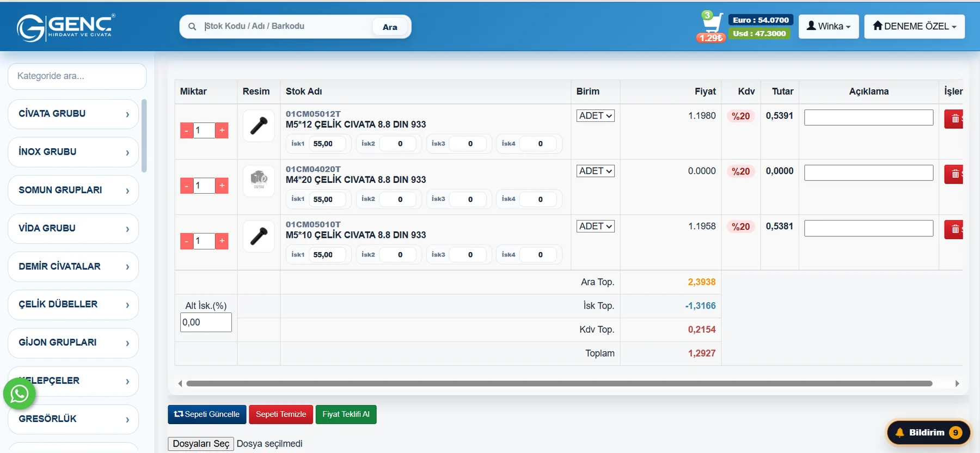Screen dimensions: 980x453
Task: Click Dosyaları Seç file button
Action: pyautogui.click(x=201, y=444)
